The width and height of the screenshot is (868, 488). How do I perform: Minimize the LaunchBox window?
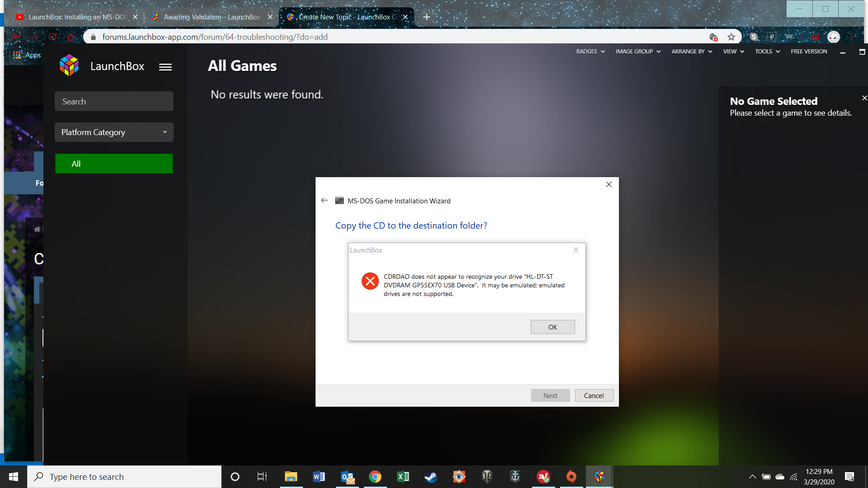843,52
